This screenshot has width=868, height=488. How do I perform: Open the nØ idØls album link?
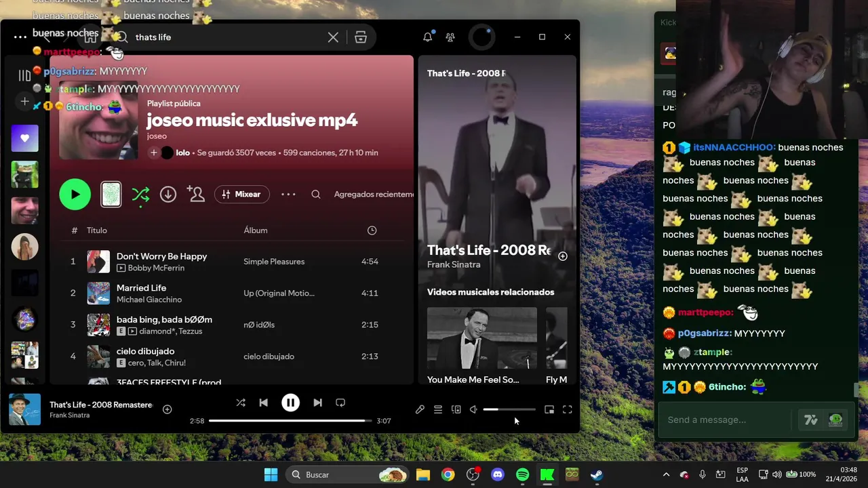pyautogui.click(x=259, y=325)
